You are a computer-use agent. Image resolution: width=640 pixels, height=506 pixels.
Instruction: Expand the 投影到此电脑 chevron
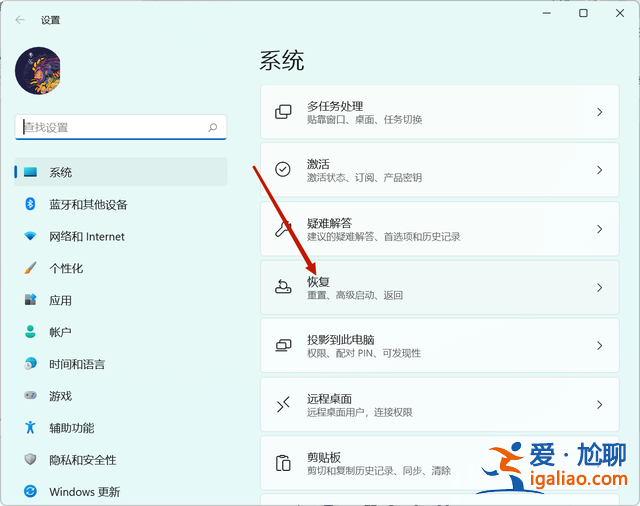[600, 346]
